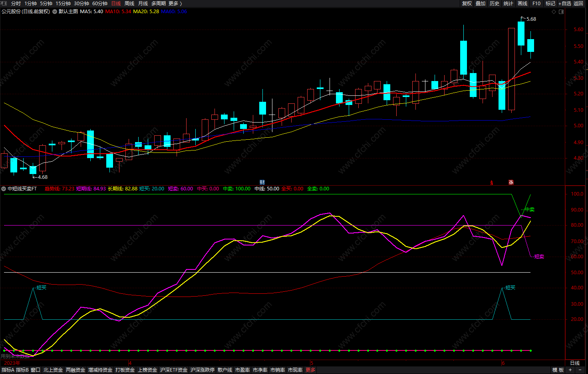The width and height of the screenshot is (588, 374).
Task: Click the 模板 button
Action: point(558,370)
